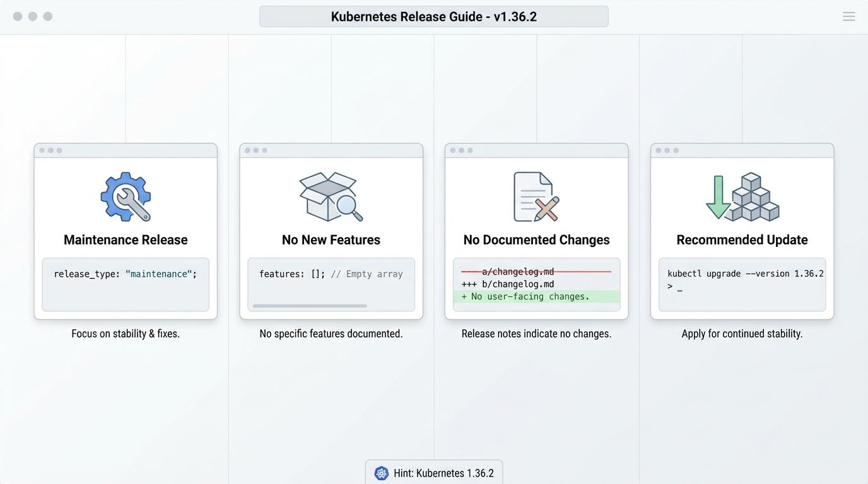Click the Maintenance Release gear-wrench icon
The image size is (868, 484).
[126, 197]
